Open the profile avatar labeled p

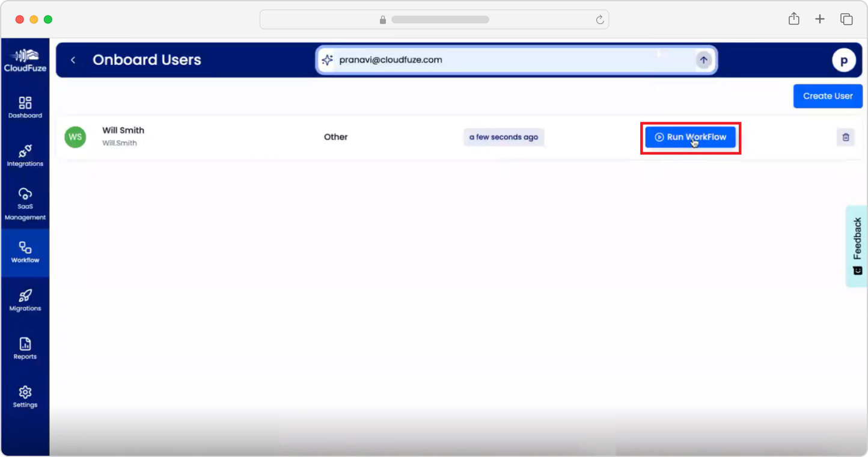(844, 60)
